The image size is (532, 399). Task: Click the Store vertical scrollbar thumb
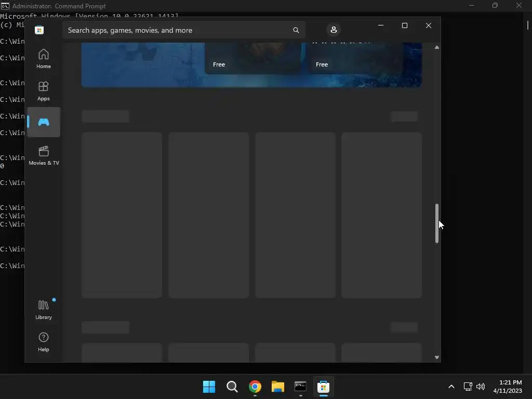click(436, 223)
